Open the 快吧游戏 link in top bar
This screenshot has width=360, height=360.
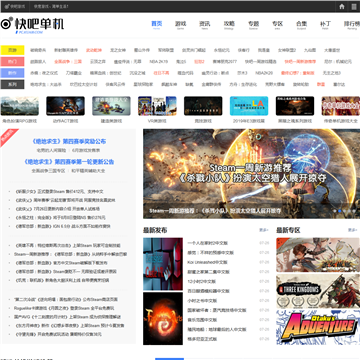pyautogui.click(x=15, y=6)
